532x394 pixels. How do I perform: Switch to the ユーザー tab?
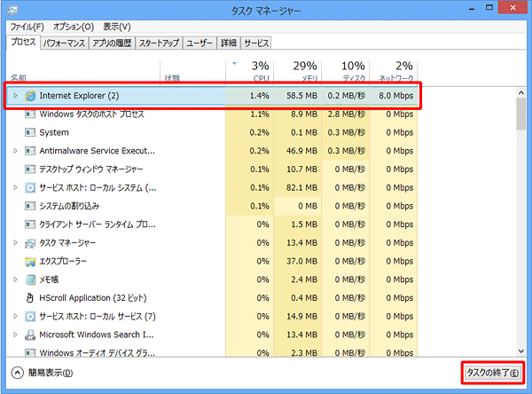tap(199, 43)
